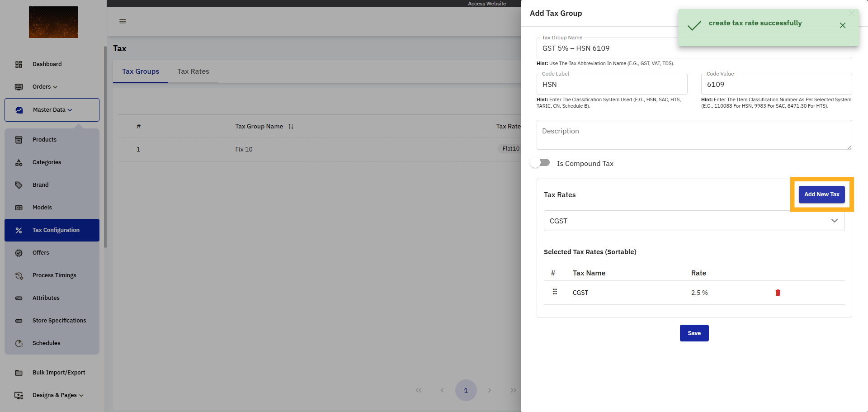This screenshot has width=868, height=412.
Task: Delete the CGST tax rate row
Action: click(778, 293)
